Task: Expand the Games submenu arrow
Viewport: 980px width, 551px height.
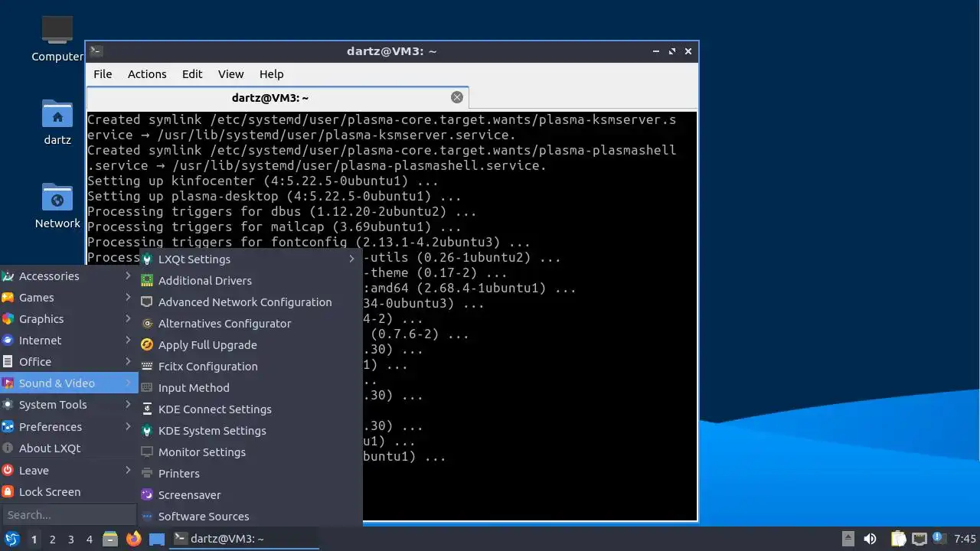Action: [x=129, y=297]
